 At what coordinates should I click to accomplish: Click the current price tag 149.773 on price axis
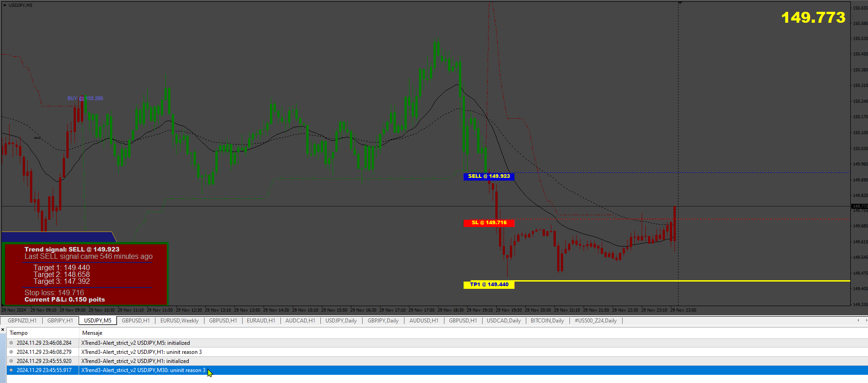(859, 207)
